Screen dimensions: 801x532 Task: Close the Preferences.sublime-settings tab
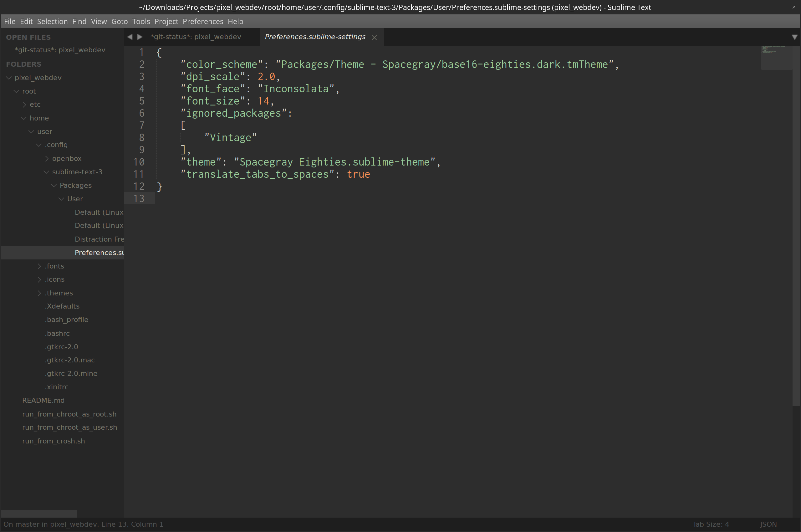(374, 38)
